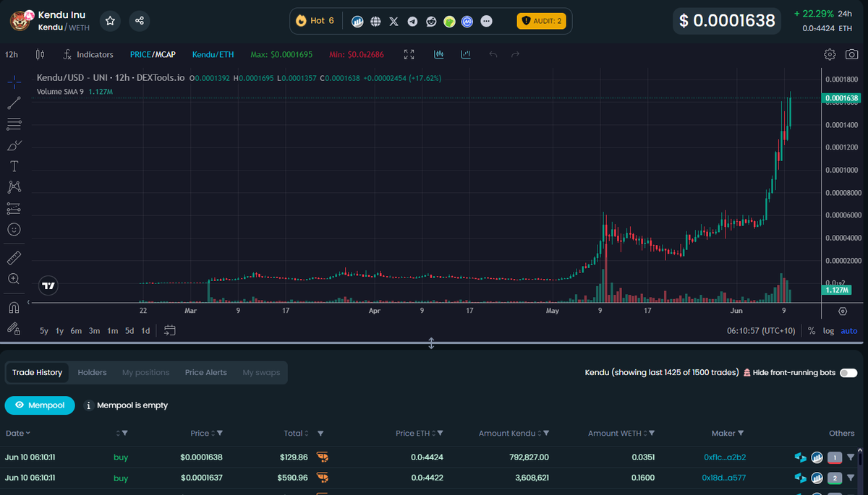Open the emoji icons tool
The image size is (868, 495).
point(14,229)
